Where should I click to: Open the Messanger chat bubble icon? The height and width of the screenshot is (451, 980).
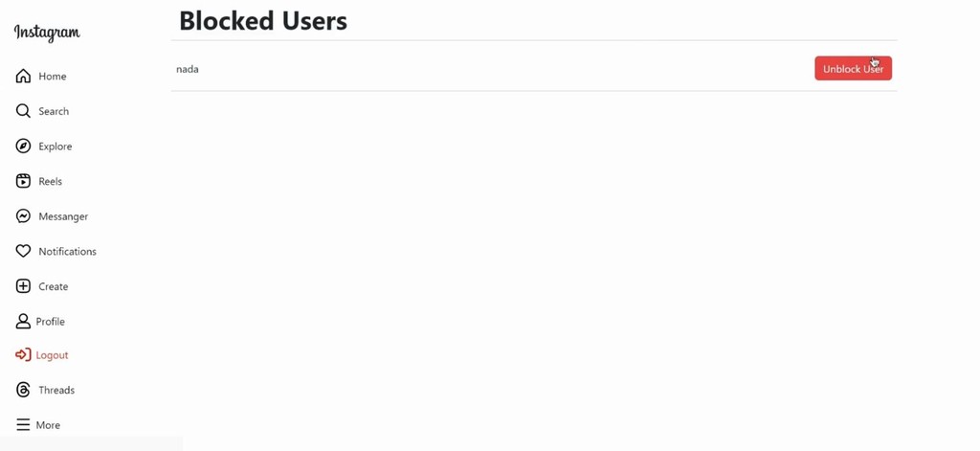[x=23, y=215]
